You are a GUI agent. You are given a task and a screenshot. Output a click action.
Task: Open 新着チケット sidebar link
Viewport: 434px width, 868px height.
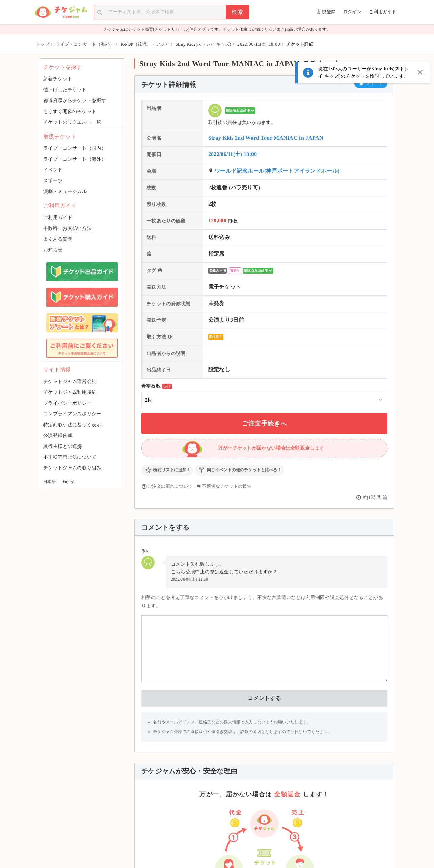pos(57,79)
